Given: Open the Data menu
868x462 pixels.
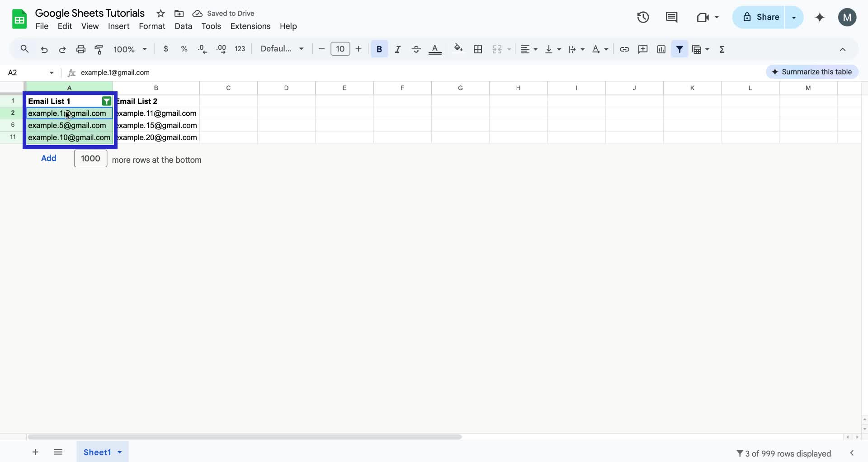Looking at the screenshot, I should 183,26.
